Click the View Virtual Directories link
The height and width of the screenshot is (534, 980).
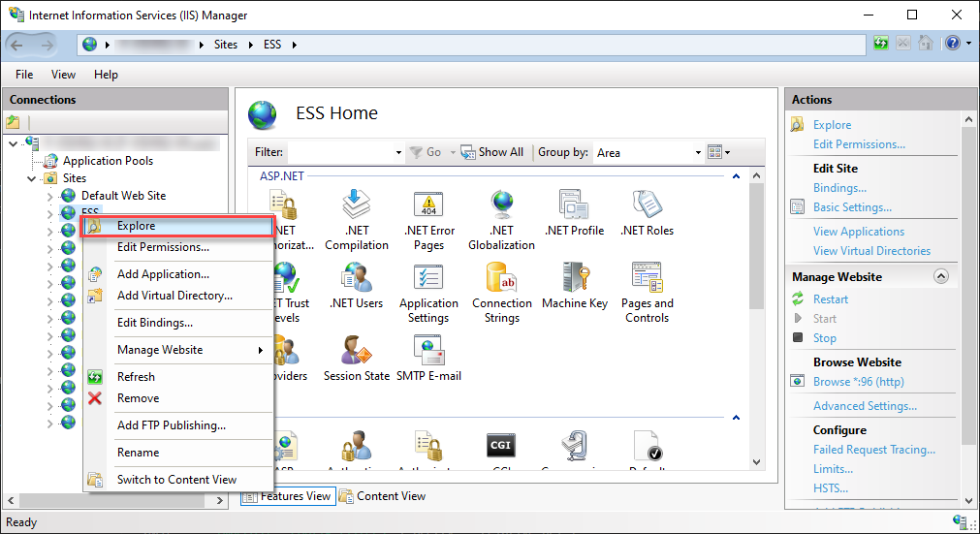tap(871, 250)
